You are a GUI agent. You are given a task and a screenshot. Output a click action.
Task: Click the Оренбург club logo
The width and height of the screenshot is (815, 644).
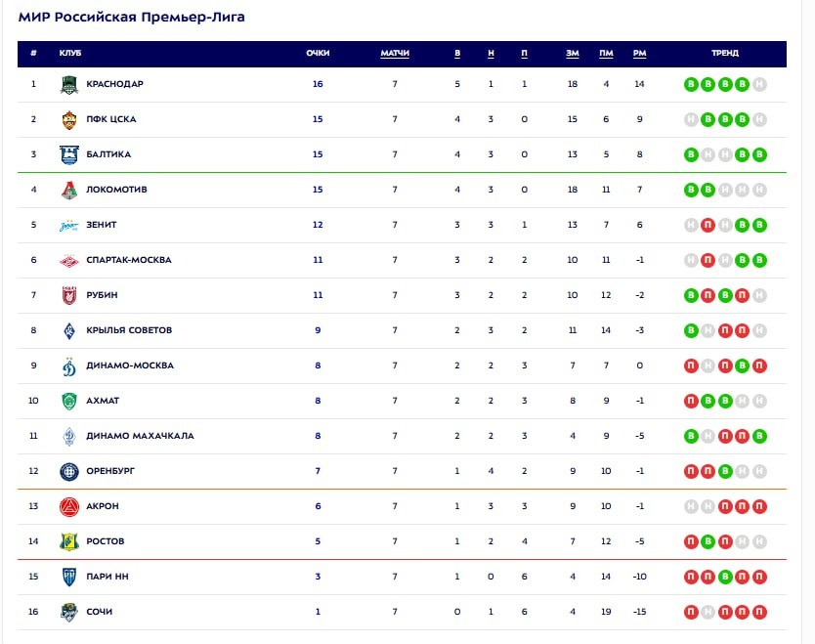click(69, 471)
